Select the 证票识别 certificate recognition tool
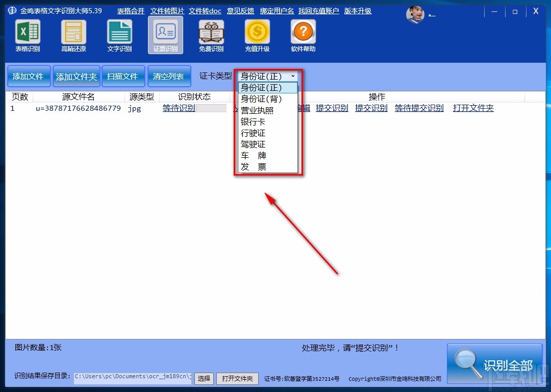The image size is (551, 392). 165,35
